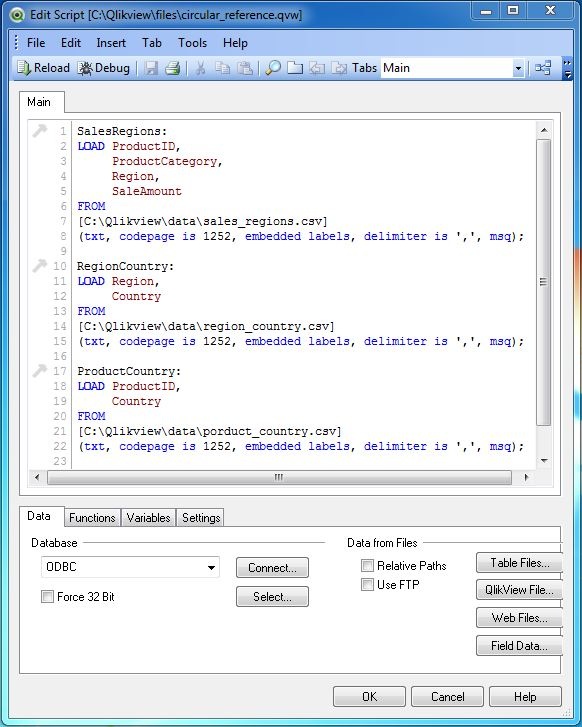Click the toolbar drag handle beside File
Image resolution: width=582 pixels, height=727 pixels.
click(x=16, y=43)
